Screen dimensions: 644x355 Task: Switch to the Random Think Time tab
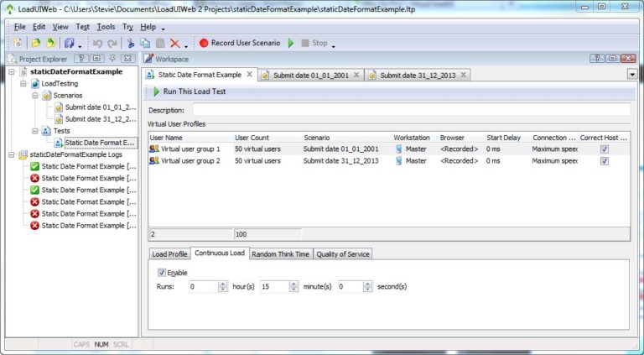tap(280, 254)
